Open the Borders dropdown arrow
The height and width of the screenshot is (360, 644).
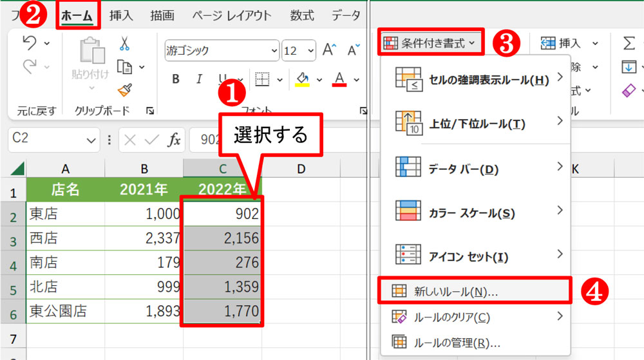[x=279, y=80]
